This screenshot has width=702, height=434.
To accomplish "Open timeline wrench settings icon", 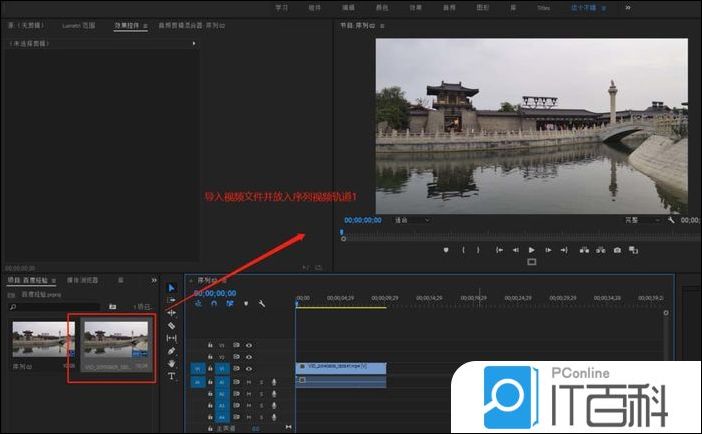I will click(x=261, y=304).
